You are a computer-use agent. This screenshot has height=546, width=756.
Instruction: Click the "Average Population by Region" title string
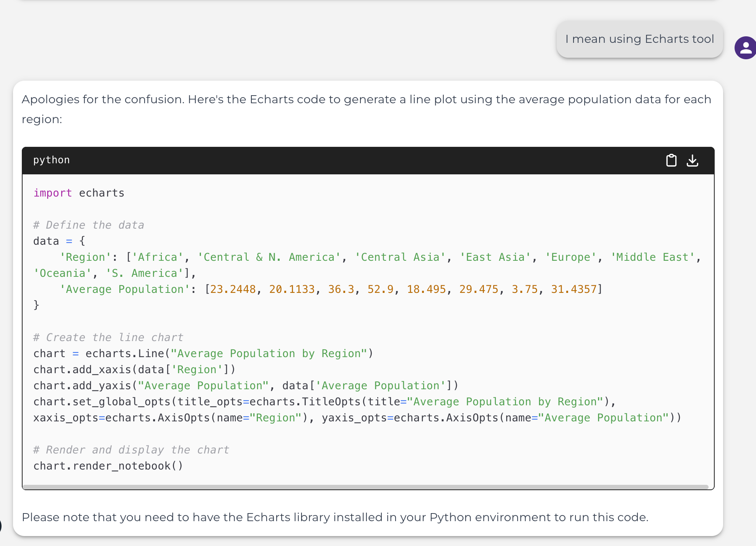pyautogui.click(x=269, y=353)
